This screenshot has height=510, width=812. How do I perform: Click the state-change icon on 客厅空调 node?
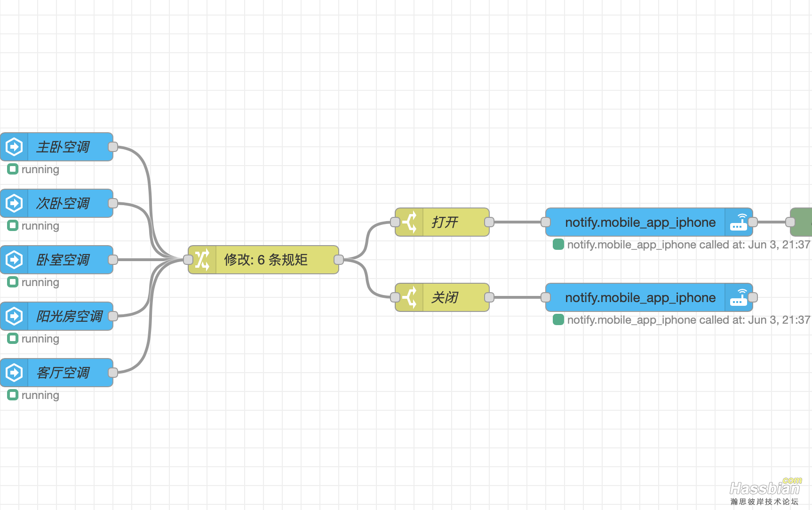click(14, 373)
